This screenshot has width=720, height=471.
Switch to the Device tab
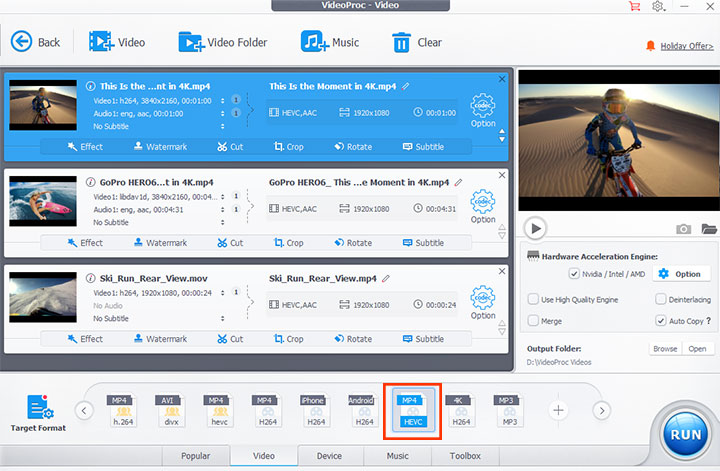point(329,456)
